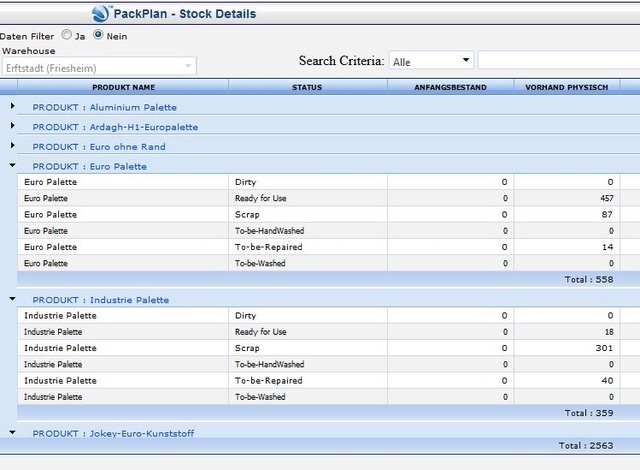
Task: Expand the Aluminium Palette product group
Action: click(x=13, y=106)
